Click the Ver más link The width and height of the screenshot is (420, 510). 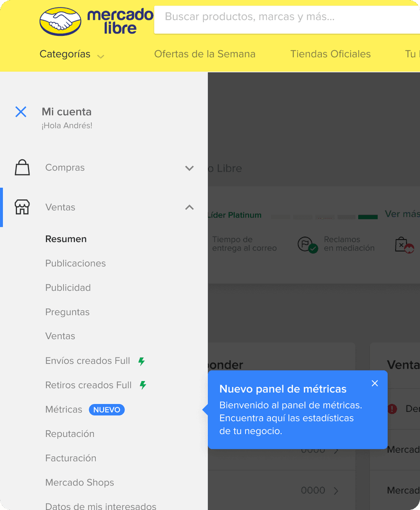pos(402,214)
